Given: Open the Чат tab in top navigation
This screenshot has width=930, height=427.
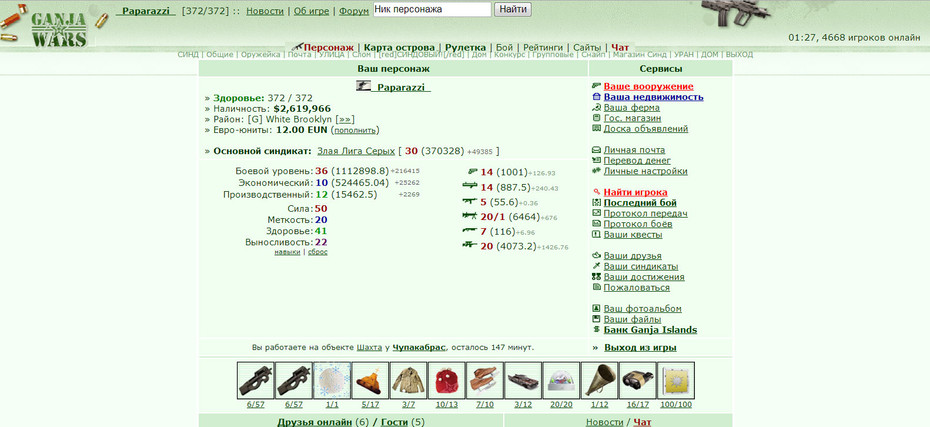Looking at the screenshot, I should point(620,47).
